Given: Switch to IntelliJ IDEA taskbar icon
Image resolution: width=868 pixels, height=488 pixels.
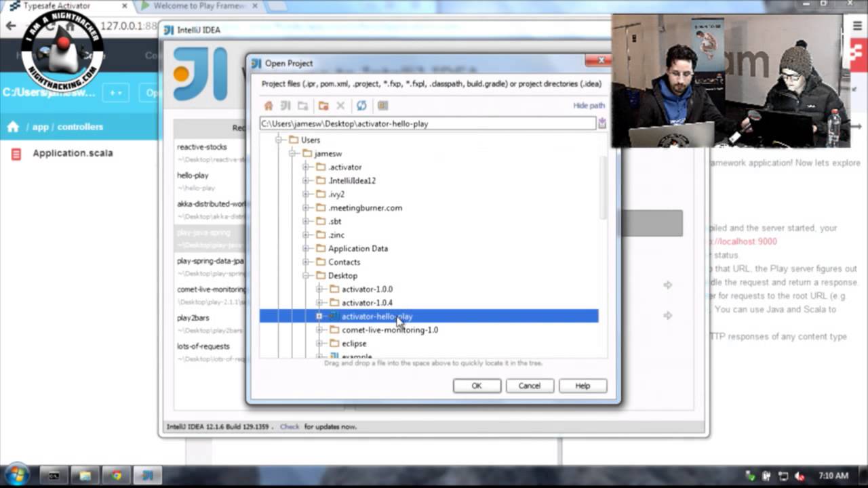Looking at the screenshot, I should 147,476.
